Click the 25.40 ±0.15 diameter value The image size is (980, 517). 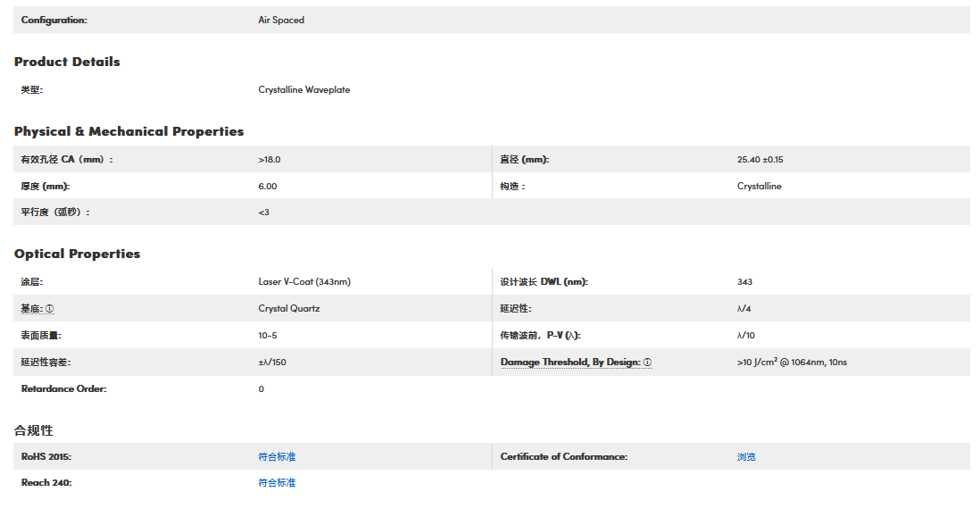click(x=760, y=159)
